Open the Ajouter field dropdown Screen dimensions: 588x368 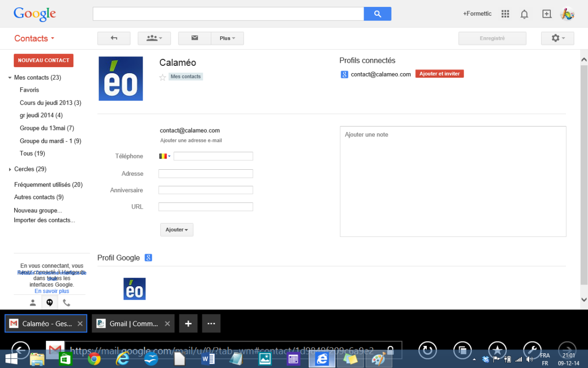pos(177,230)
